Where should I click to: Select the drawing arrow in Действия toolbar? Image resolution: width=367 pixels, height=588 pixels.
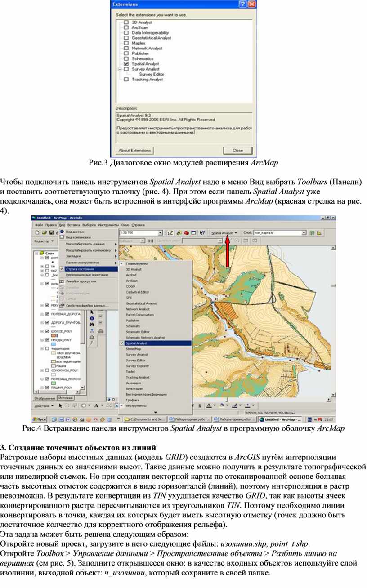point(59,405)
